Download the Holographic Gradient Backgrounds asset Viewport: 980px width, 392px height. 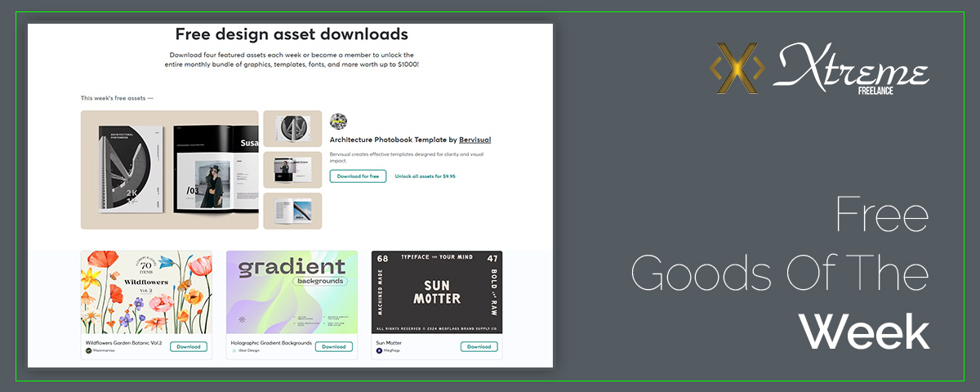tap(334, 346)
